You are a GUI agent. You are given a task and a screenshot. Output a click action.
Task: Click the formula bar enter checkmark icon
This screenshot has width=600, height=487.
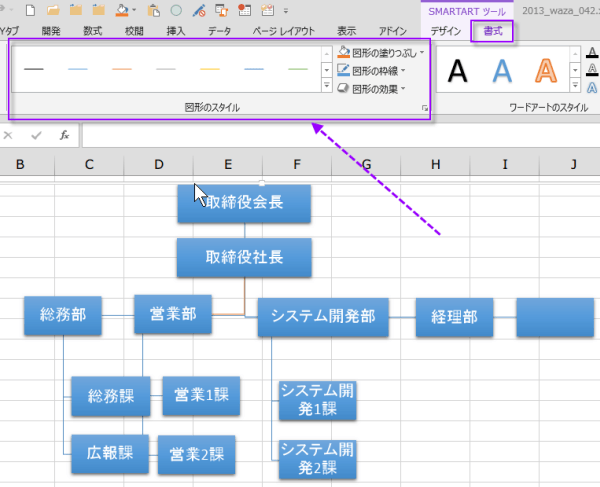tap(36, 135)
